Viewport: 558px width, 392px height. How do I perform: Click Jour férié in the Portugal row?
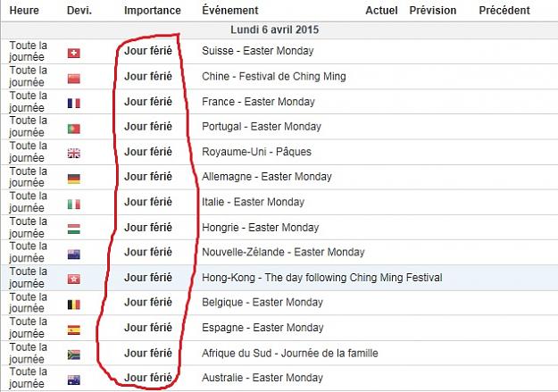pos(148,127)
